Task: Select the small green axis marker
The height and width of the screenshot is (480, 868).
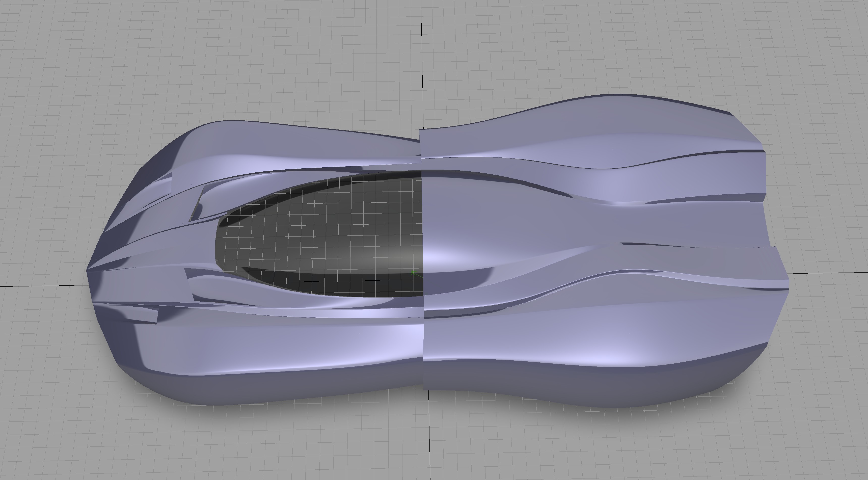Action: pos(414,273)
